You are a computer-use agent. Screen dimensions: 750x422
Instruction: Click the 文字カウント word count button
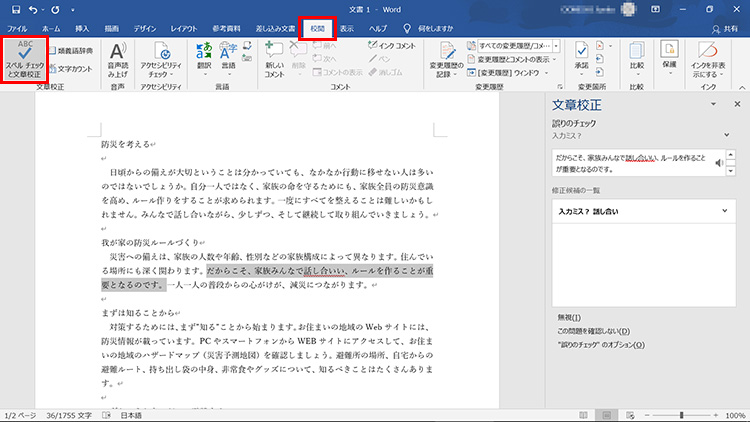(x=74, y=68)
